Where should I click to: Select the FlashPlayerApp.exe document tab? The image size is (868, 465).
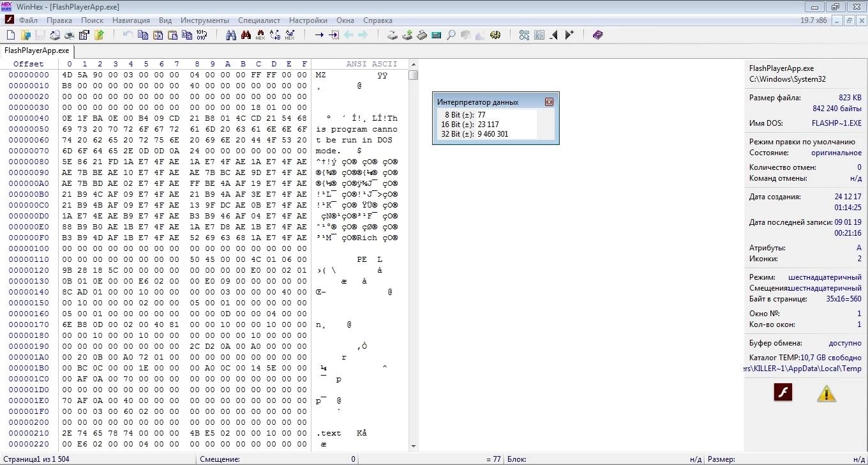coord(36,50)
